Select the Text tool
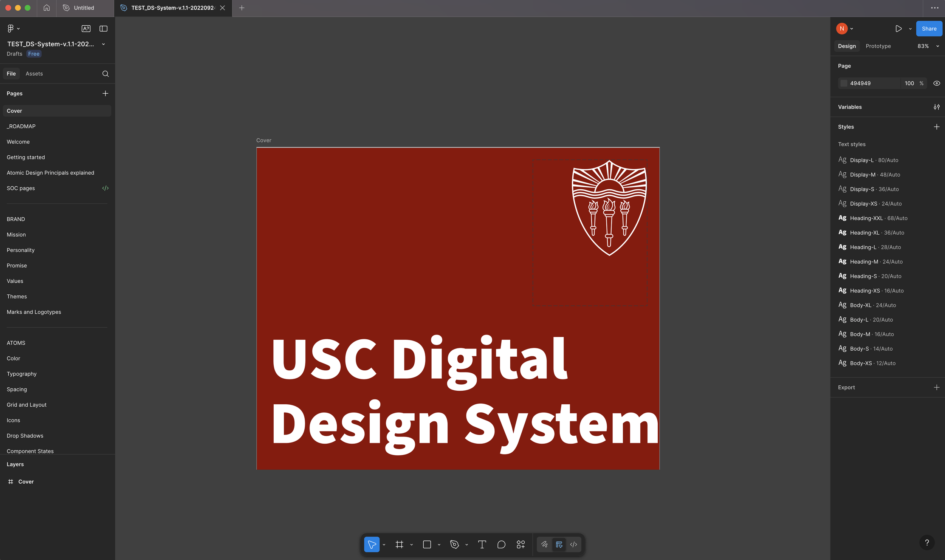The image size is (945, 560). point(482,545)
